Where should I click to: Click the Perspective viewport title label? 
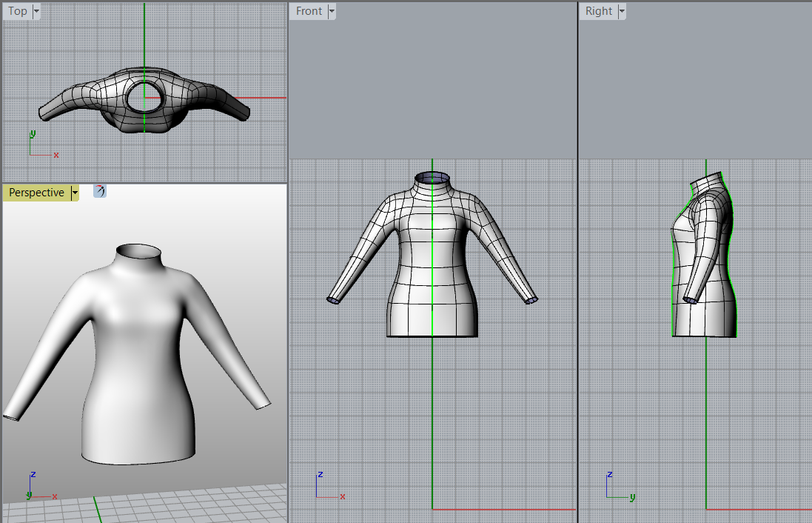click(x=36, y=193)
